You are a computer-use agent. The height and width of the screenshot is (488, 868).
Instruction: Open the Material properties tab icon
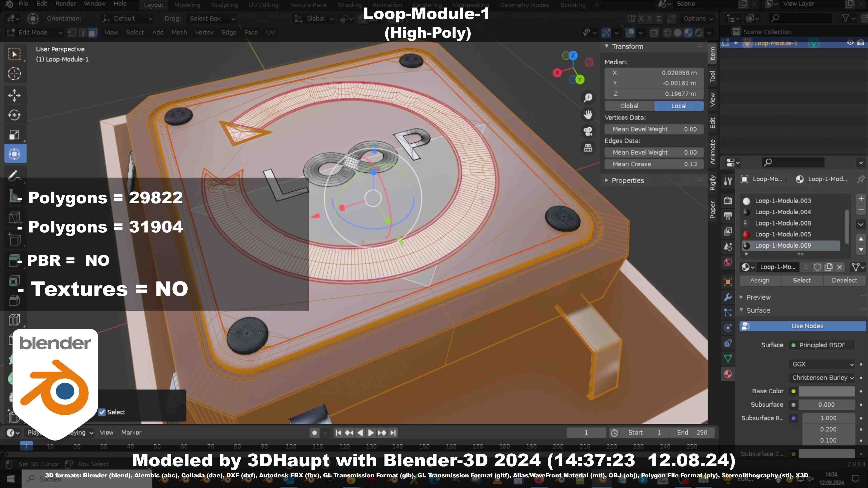point(728,374)
